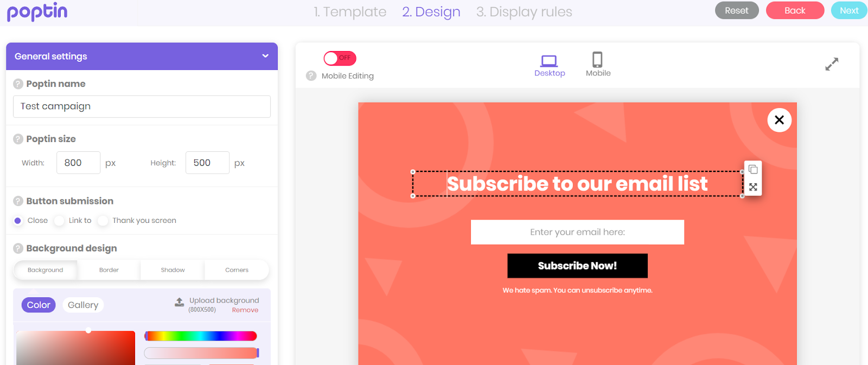The height and width of the screenshot is (365, 868).
Task: Click help icon next to Poptin name
Action: pos(18,84)
